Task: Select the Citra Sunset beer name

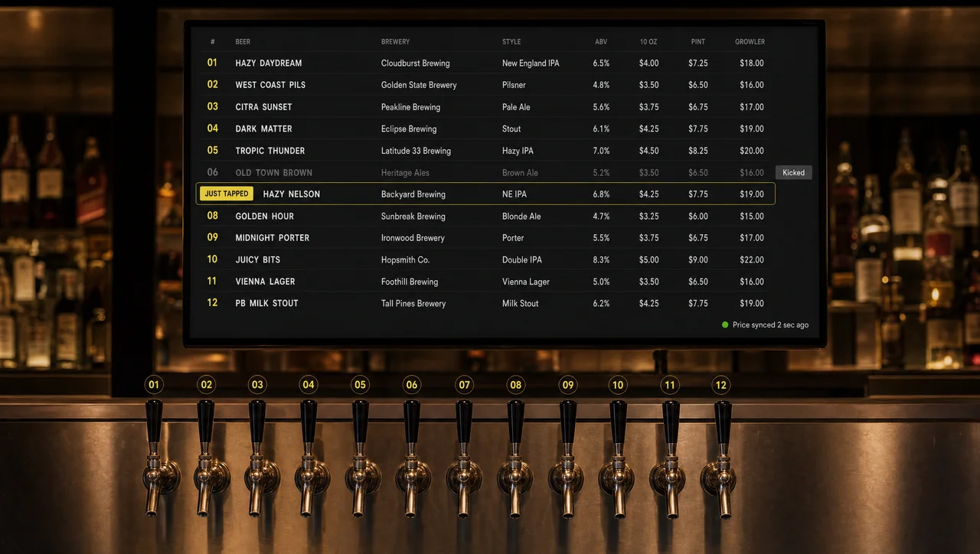Action: [263, 107]
